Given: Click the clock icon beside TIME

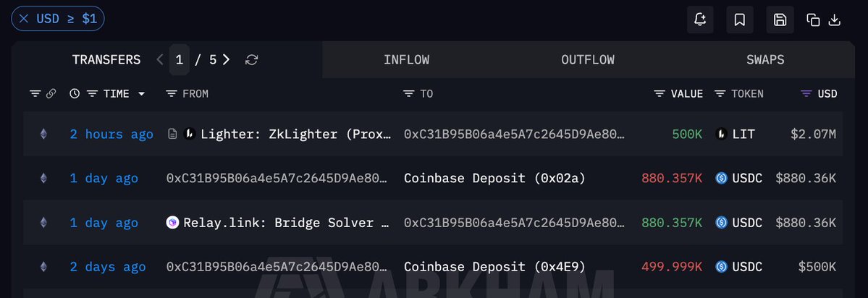Looking at the screenshot, I should point(75,94).
